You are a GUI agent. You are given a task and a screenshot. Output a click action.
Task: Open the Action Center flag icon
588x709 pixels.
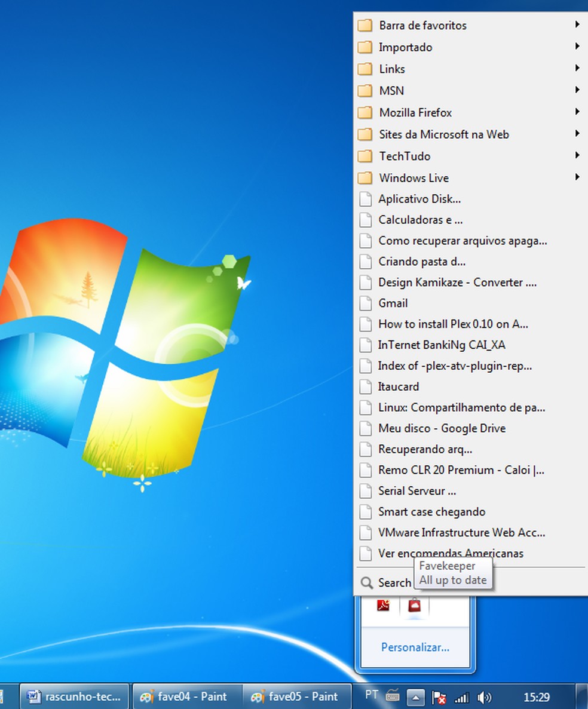click(439, 696)
